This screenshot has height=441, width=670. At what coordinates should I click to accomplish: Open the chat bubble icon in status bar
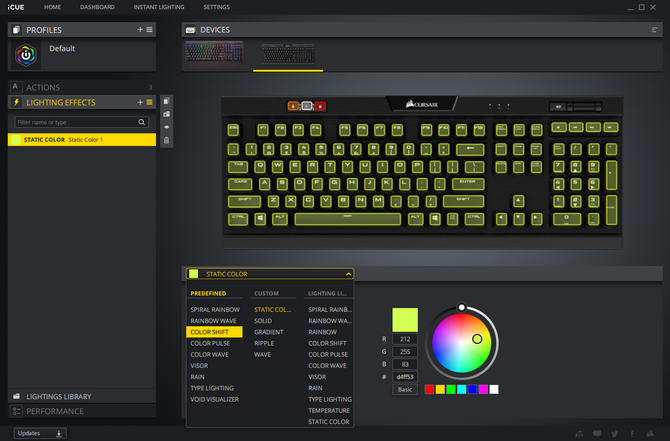[597, 434]
